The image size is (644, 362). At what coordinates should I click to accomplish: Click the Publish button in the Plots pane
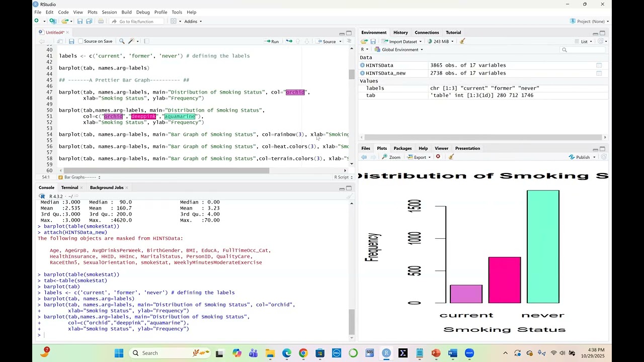(x=579, y=157)
